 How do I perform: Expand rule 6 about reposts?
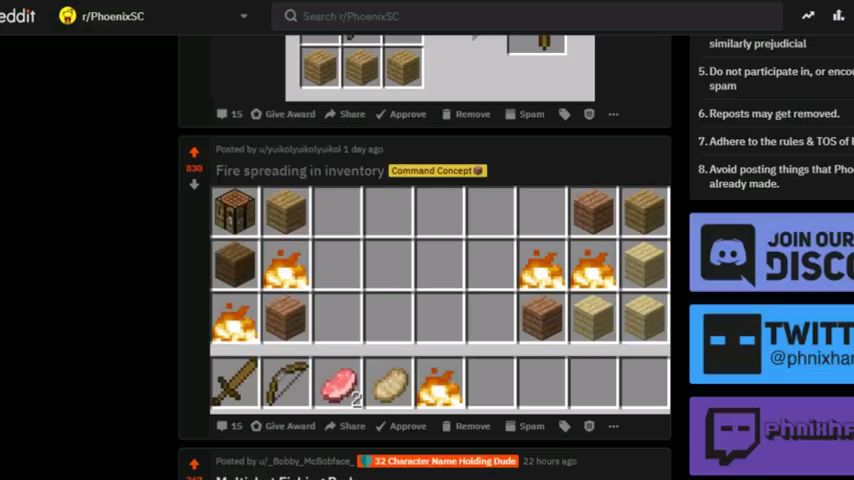tap(768, 114)
